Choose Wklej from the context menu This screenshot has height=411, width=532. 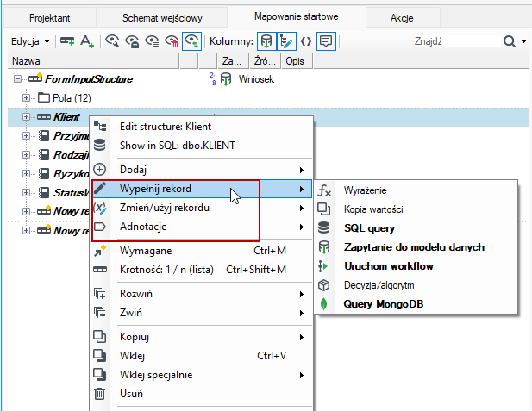pyautogui.click(x=202, y=356)
